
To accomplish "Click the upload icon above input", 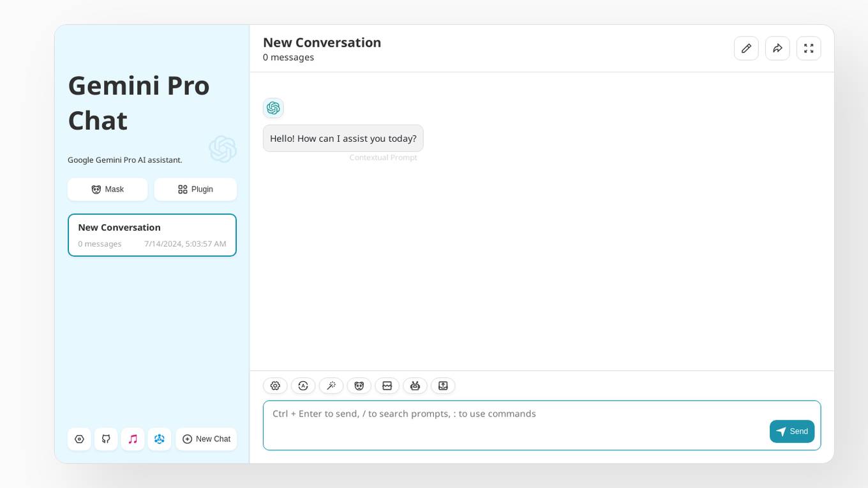I will (443, 386).
